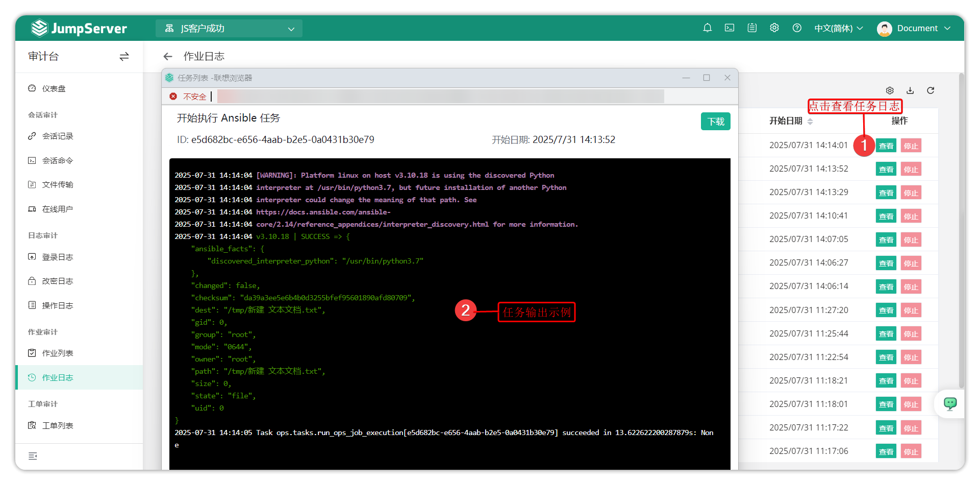
Task: Open system settings gear in header
Action: [774, 28]
